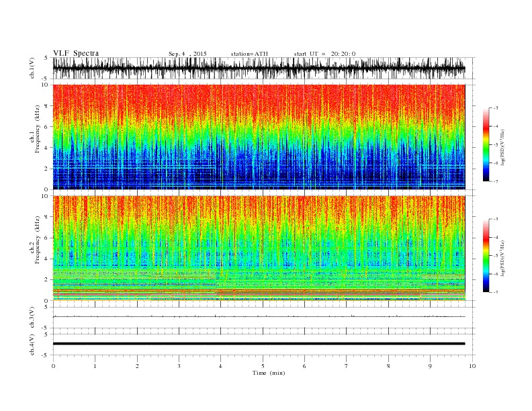Click the ch.1 black waveform trace panel
The height and width of the screenshot is (411, 532).
[x=259, y=68]
